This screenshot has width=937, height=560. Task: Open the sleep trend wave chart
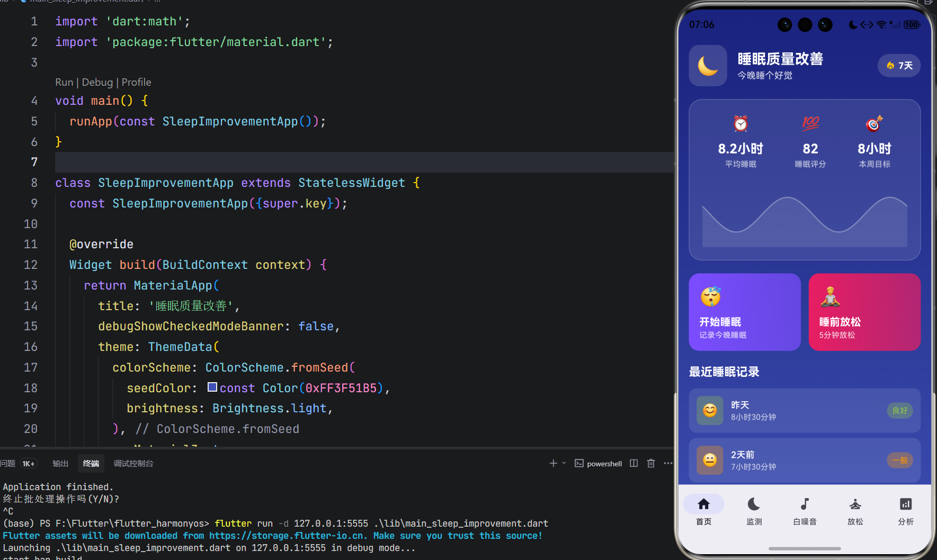(805, 221)
